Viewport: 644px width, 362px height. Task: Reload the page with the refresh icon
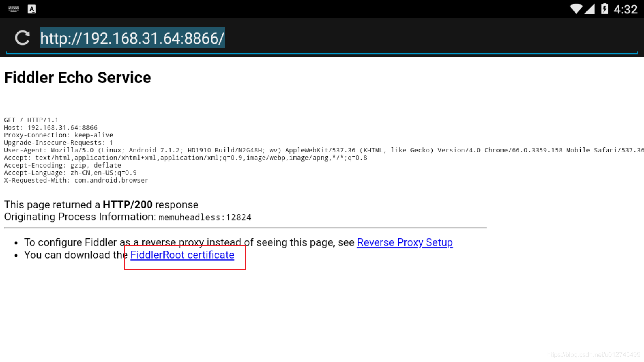(22, 38)
